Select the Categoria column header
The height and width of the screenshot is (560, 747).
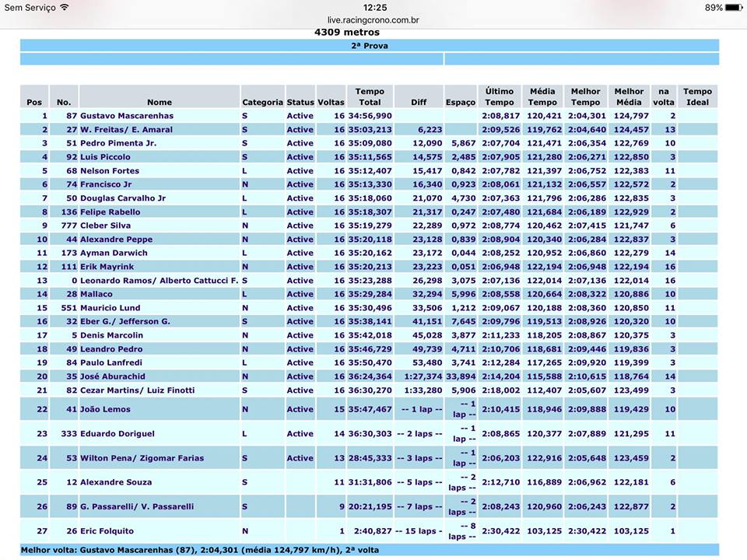click(262, 102)
